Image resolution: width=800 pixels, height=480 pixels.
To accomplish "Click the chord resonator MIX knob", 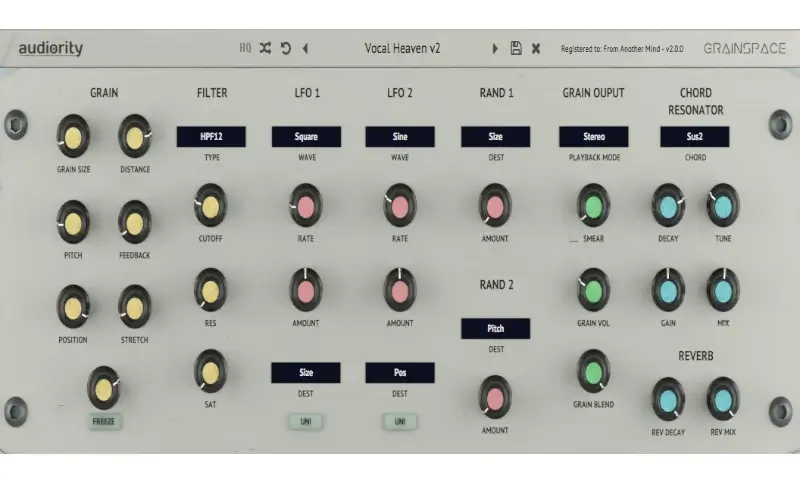I will [723, 291].
